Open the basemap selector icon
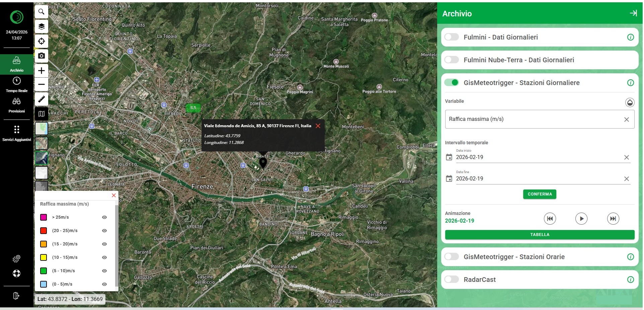 coord(42,114)
